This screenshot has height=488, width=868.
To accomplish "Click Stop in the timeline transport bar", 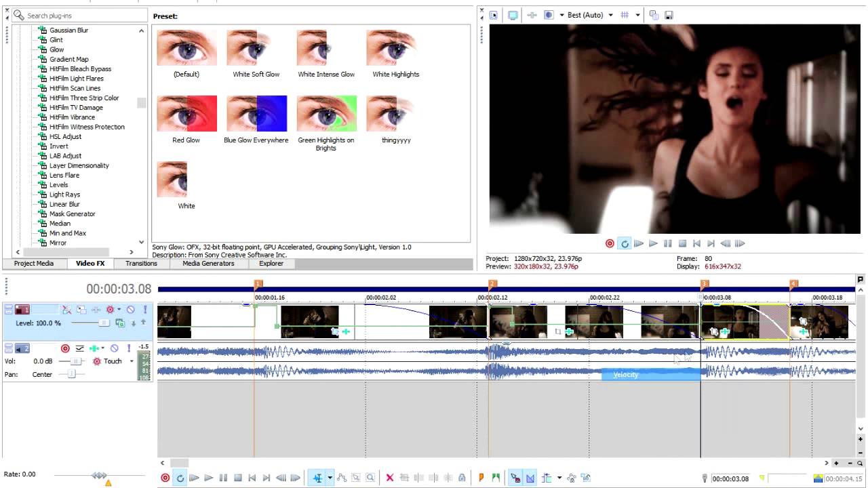I will pos(238,478).
